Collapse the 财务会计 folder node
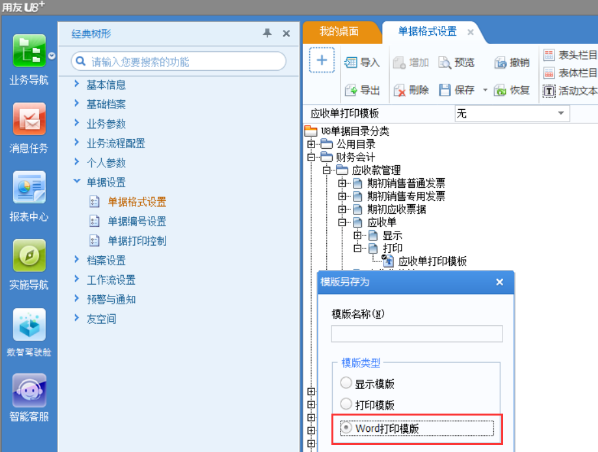Image resolution: width=598 pixels, height=452 pixels. pyautogui.click(x=311, y=157)
